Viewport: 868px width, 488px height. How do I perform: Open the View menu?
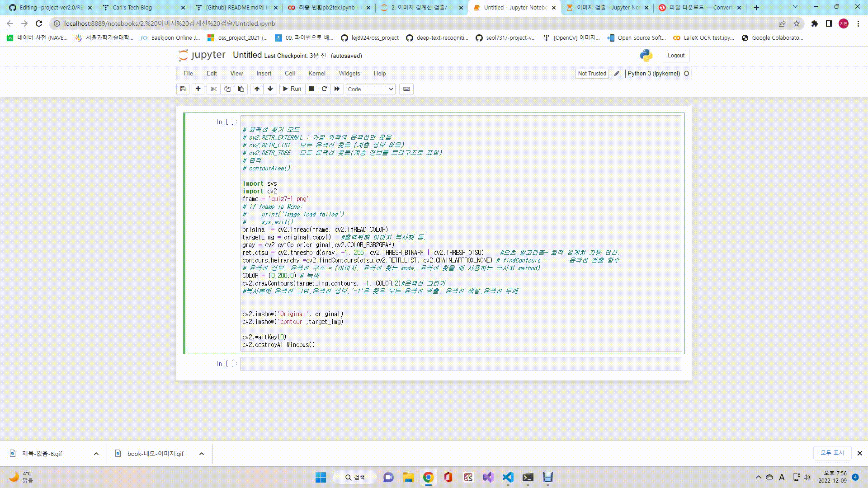(236, 73)
